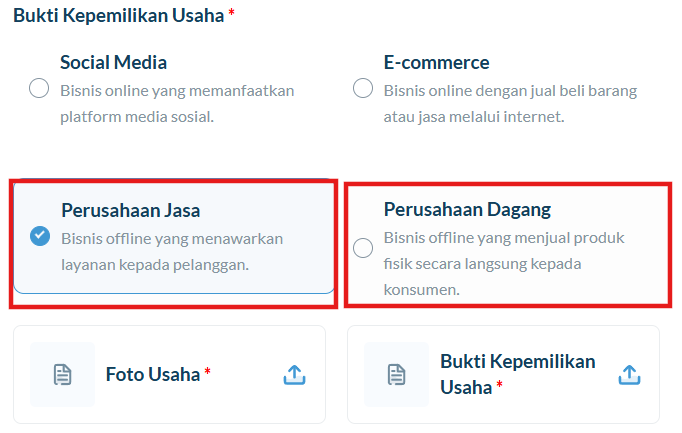682x433 pixels.
Task: Click the E-commerce option title
Action: pos(436,63)
